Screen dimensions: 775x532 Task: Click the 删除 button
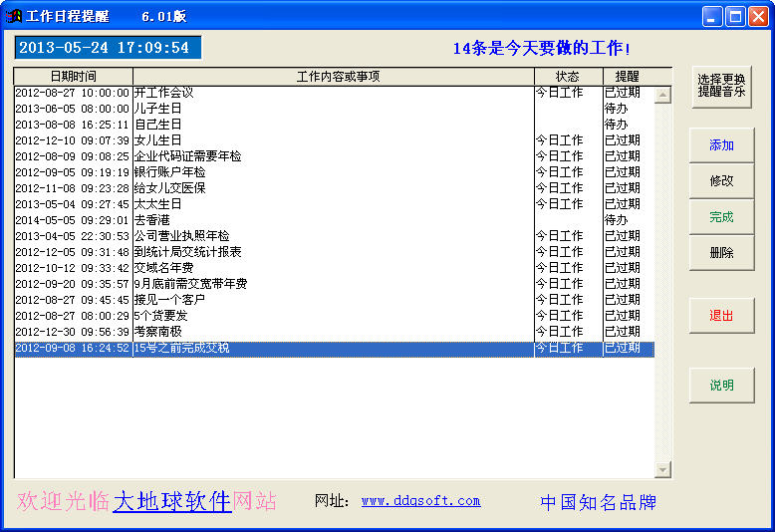coord(721,253)
